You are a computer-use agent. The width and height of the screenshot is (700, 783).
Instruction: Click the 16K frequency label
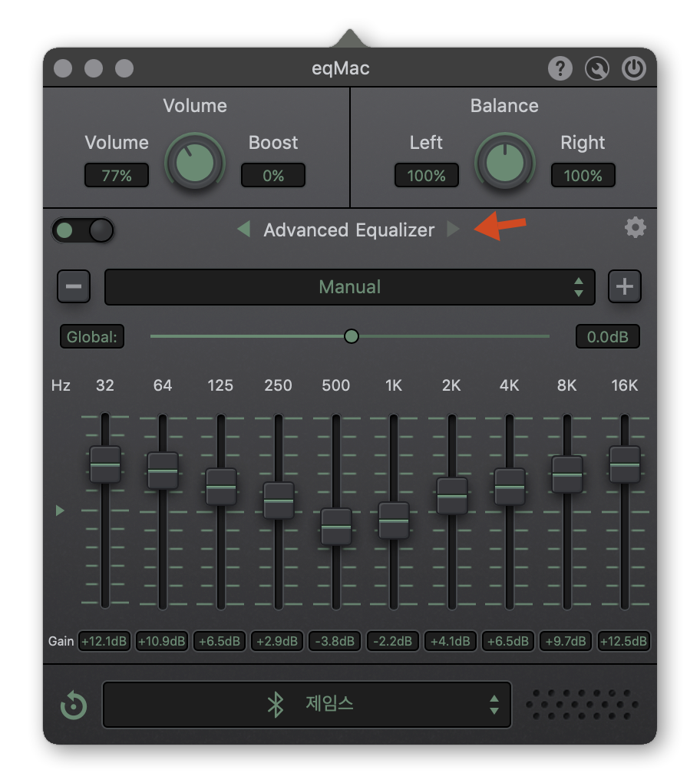click(x=625, y=385)
